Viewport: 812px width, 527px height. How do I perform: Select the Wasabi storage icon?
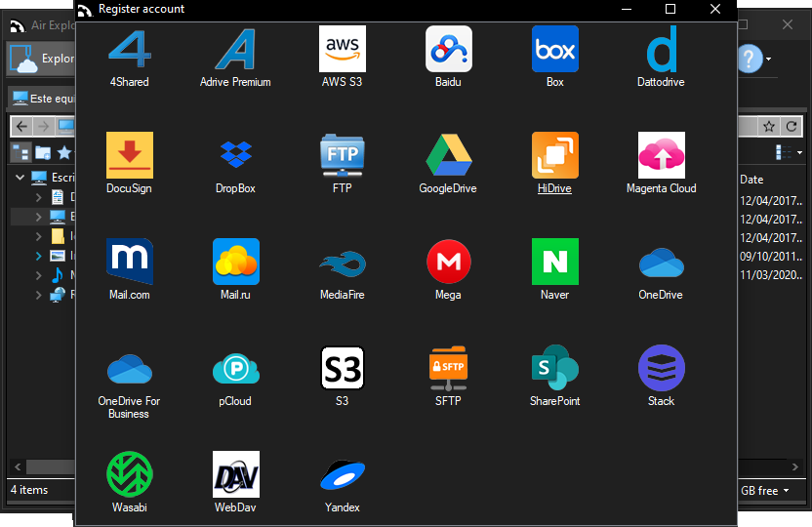tap(130, 482)
